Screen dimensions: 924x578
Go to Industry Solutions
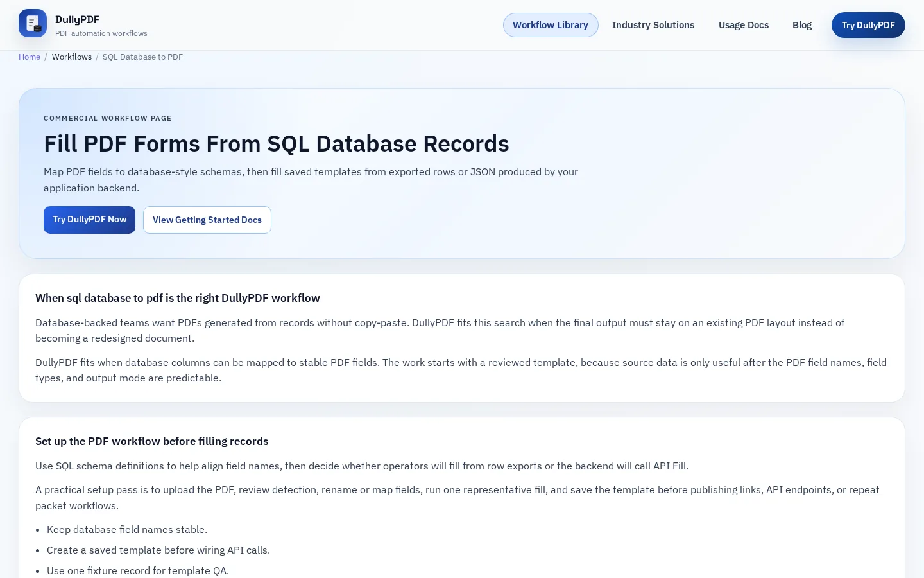tap(653, 25)
